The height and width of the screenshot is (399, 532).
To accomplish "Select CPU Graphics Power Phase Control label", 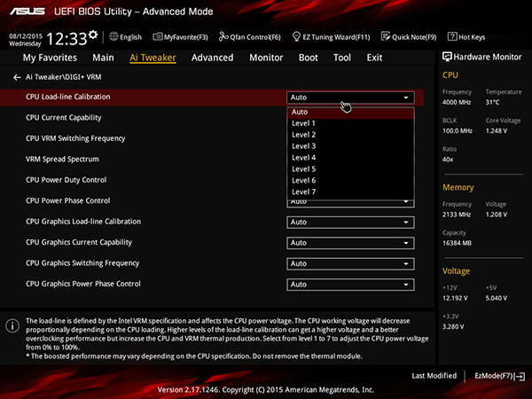I will (83, 284).
